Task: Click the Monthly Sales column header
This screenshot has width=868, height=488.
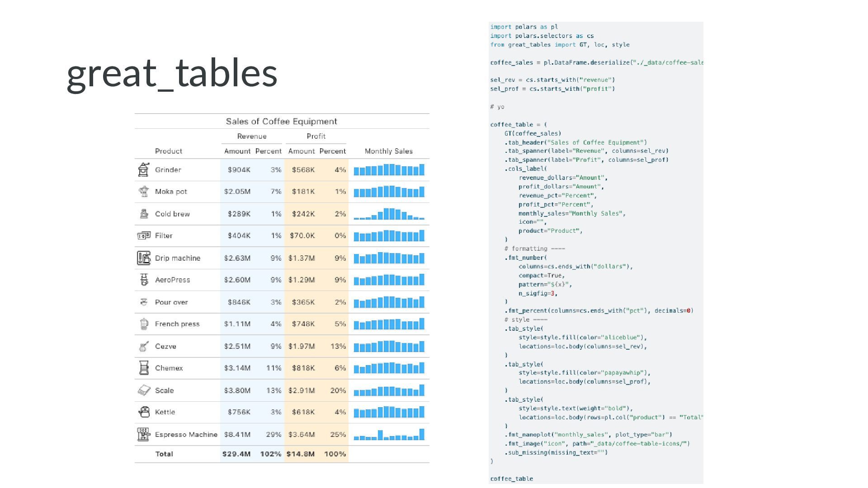Action: [389, 151]
